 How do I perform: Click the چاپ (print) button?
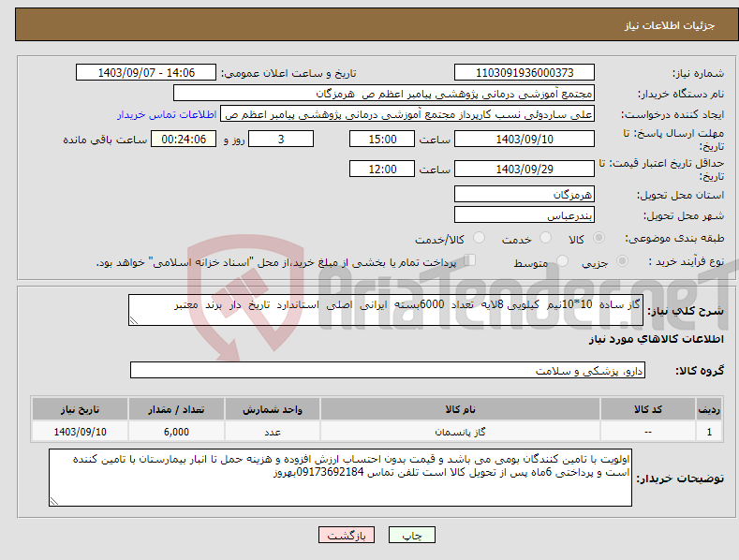(x=411, y=535)
